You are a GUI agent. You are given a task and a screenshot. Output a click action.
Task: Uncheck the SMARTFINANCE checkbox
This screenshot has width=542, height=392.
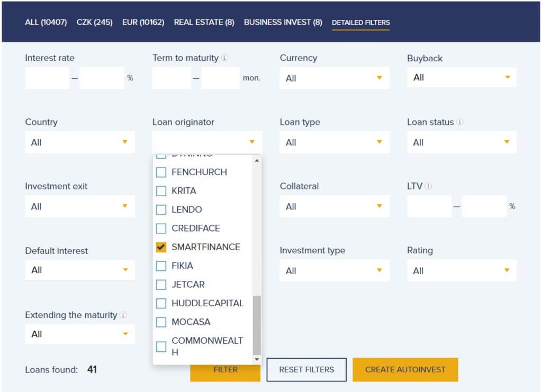161,247
